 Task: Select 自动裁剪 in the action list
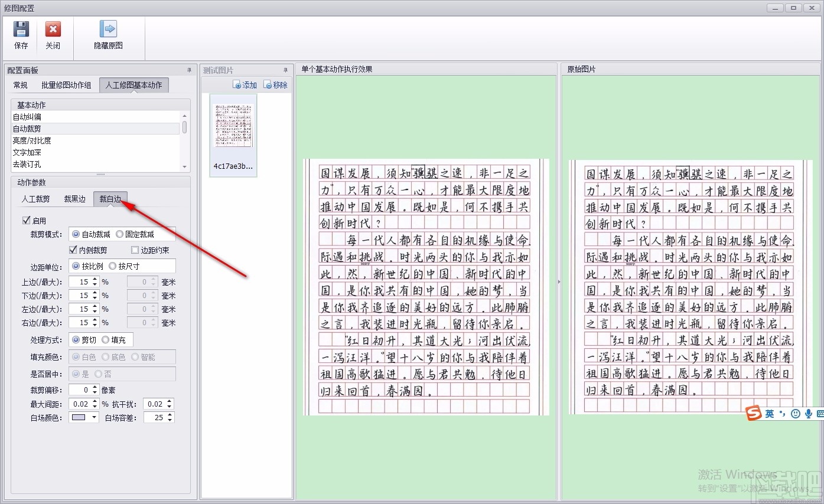[96, 129]
